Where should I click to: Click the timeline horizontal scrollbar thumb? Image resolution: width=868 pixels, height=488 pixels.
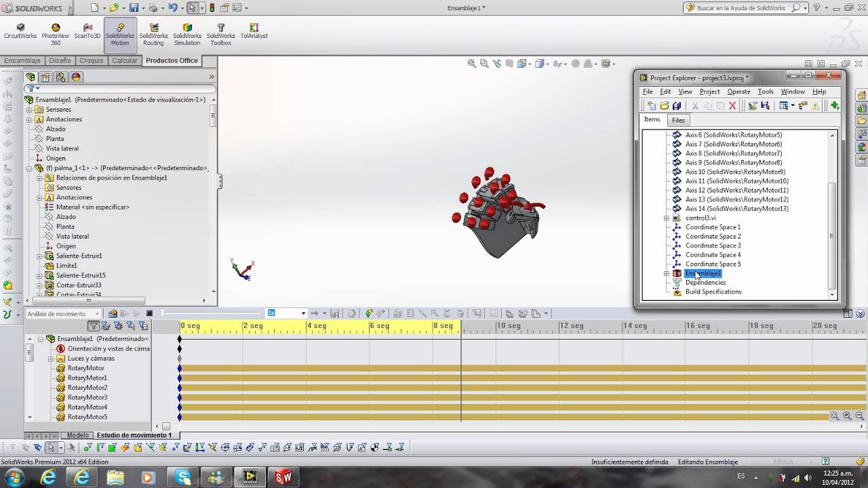click(x=166, y=426)
